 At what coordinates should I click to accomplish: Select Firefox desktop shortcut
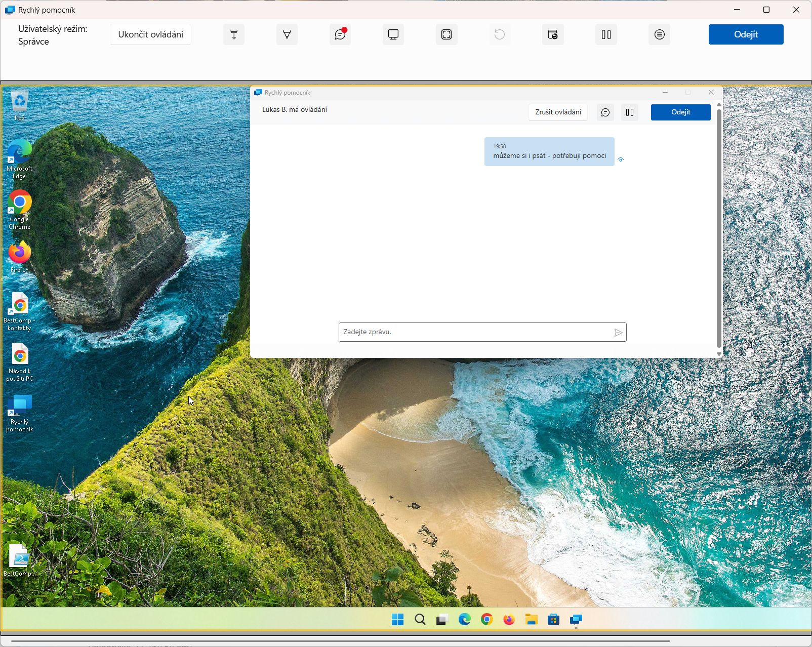(19, 257)
